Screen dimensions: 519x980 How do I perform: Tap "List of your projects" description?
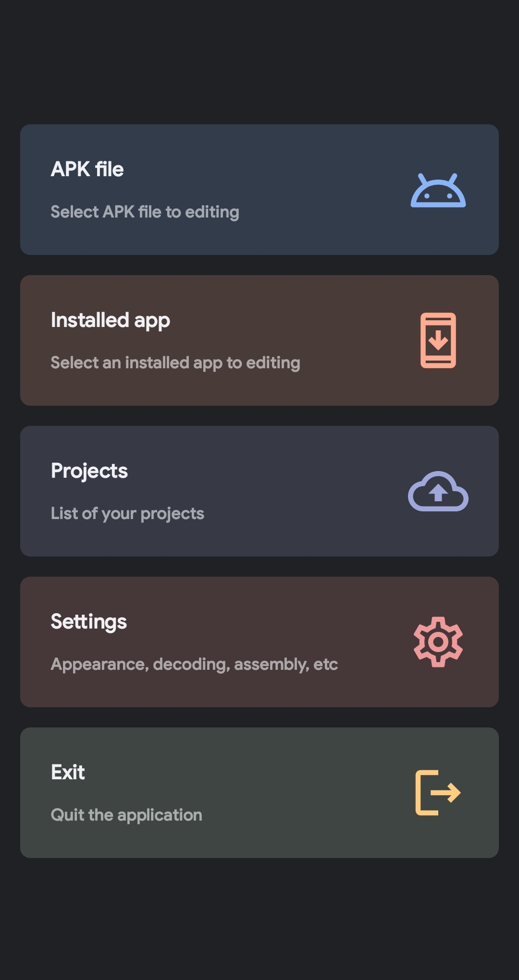click(127, 513)
